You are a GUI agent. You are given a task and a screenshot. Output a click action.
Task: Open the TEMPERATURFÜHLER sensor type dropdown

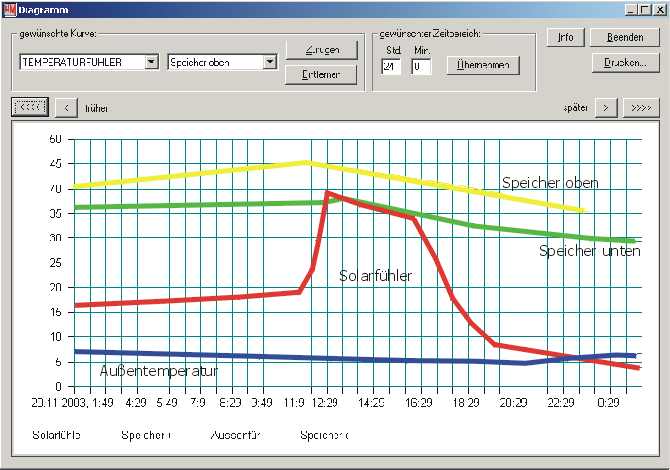click(151, 62)
